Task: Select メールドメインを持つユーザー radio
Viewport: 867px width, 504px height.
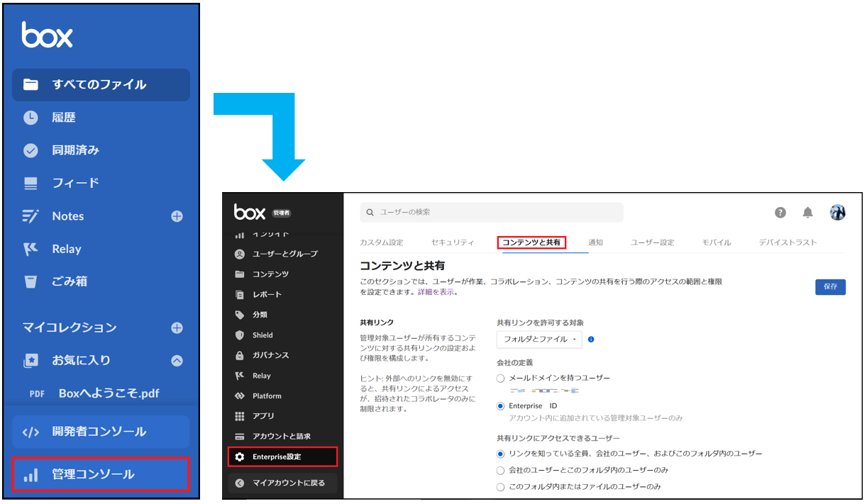Action: tap(501, 379)
